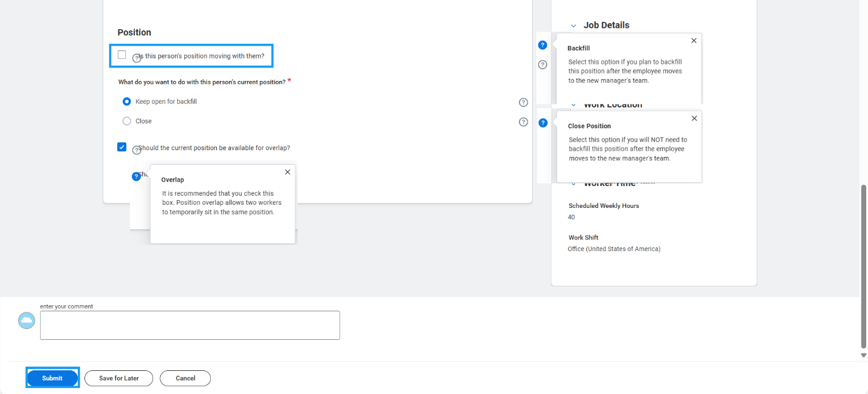Click the Cancel button
The image size is (868, 394).
coord(185,378)
